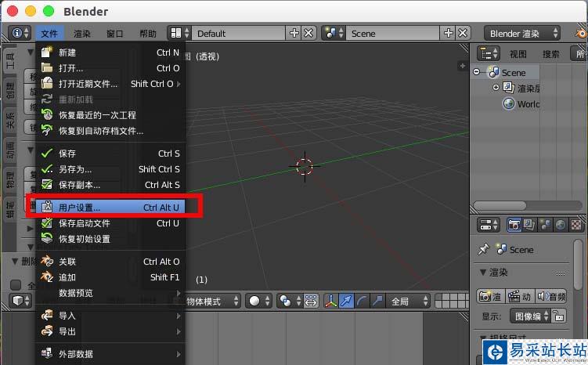
Task: Open the 全局 transform orientation dropdown
Action: (x=408, y=301)
